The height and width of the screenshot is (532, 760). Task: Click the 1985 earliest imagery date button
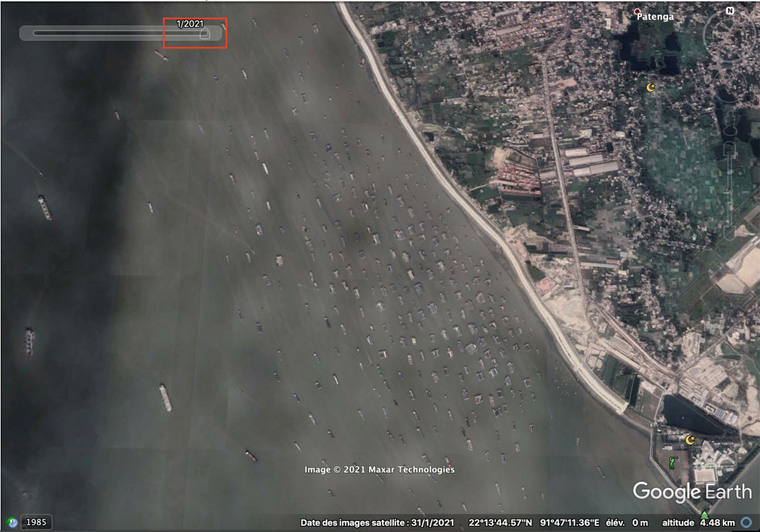click(x=37, y=522)
